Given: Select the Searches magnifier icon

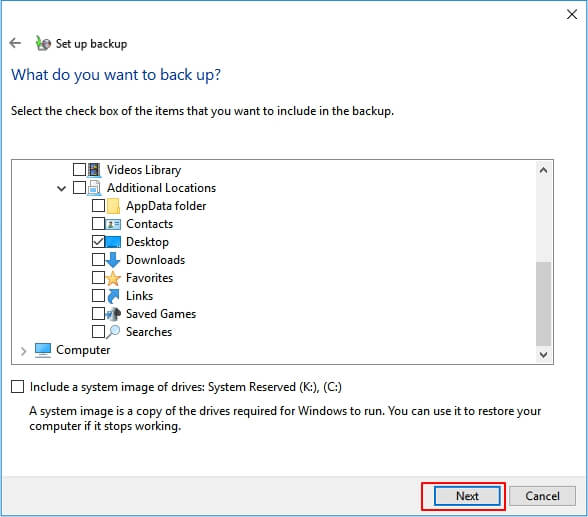Looking at the screenshot, I should point(113,332).
